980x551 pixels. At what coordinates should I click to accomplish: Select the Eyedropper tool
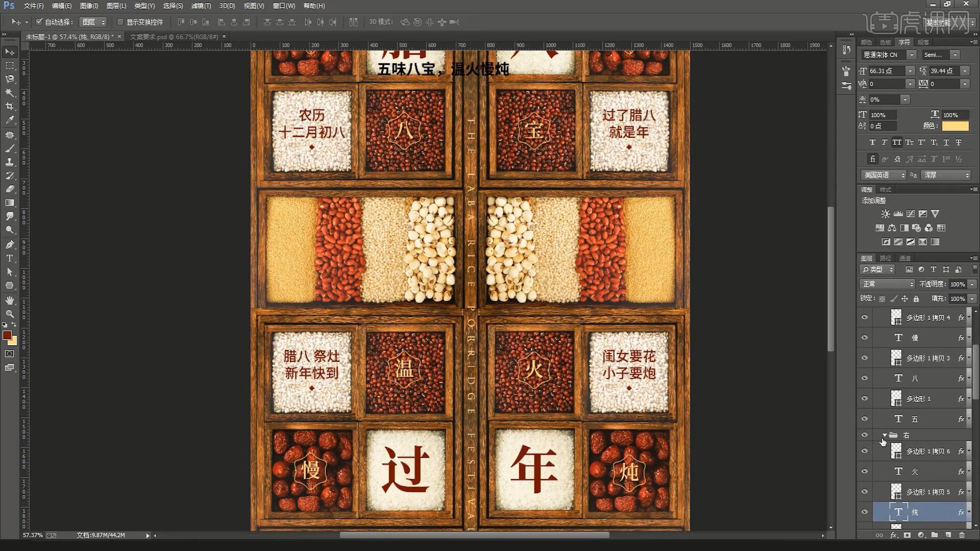pyautogui.click(x=10, y=120)
